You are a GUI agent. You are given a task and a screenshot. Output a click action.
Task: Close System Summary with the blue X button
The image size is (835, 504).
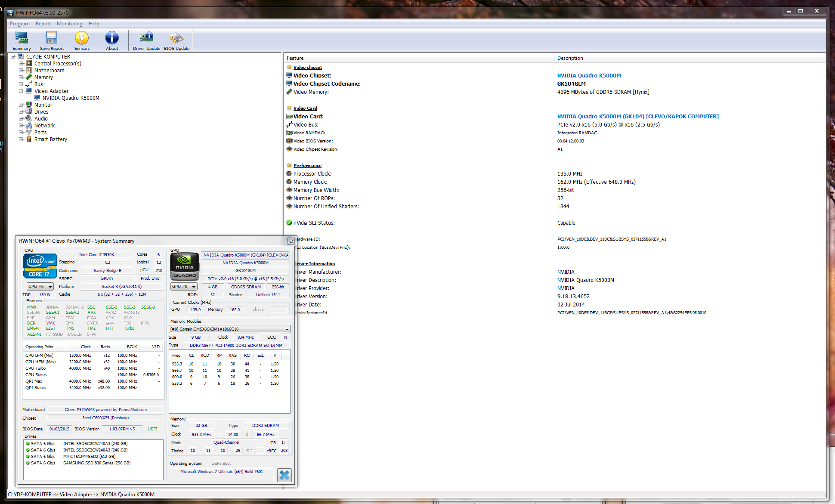coord(284,475)
